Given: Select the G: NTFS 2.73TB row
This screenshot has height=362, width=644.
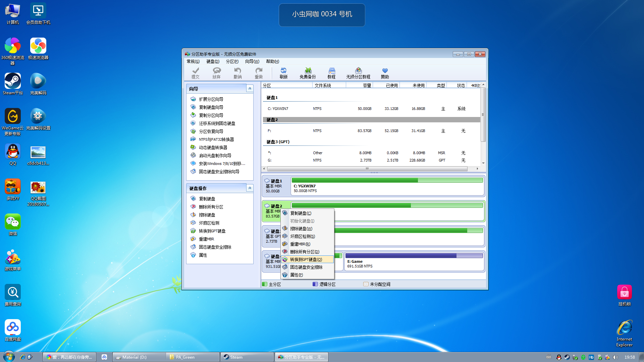Looking at the screenshot, I should click(x=371, y=160).
